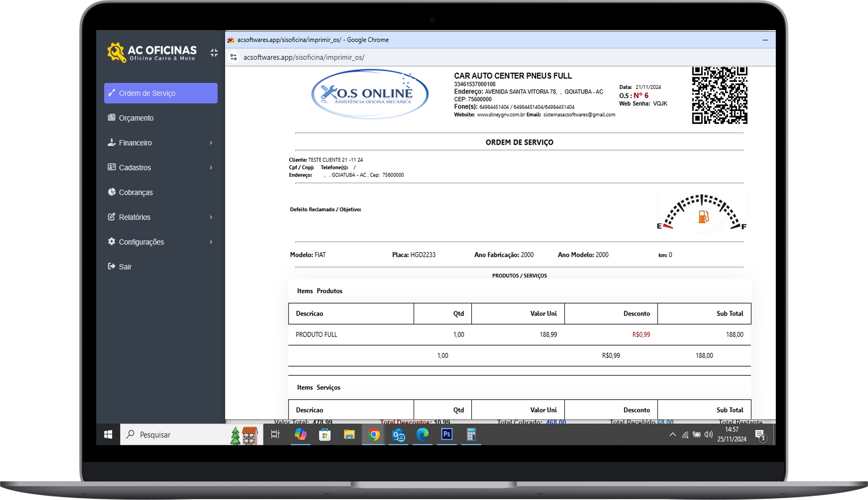Expand the Relatórios submenu chevron
Screen dimensions: 868x500
point(211,217)
